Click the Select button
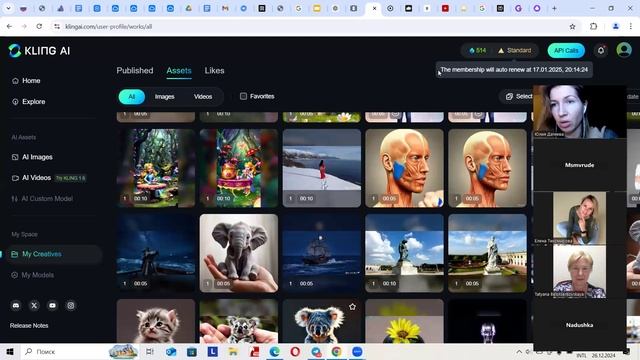The image size is (640, 360). tap(519, 96)
